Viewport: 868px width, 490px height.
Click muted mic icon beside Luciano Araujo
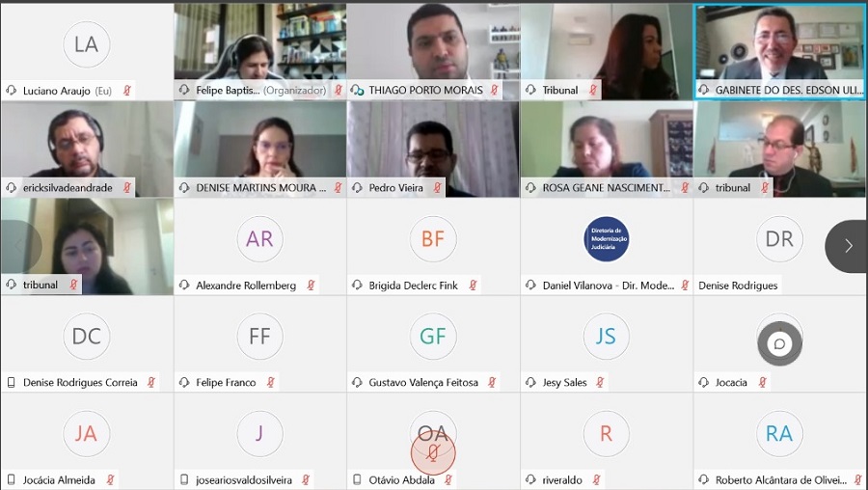point(126,91)
